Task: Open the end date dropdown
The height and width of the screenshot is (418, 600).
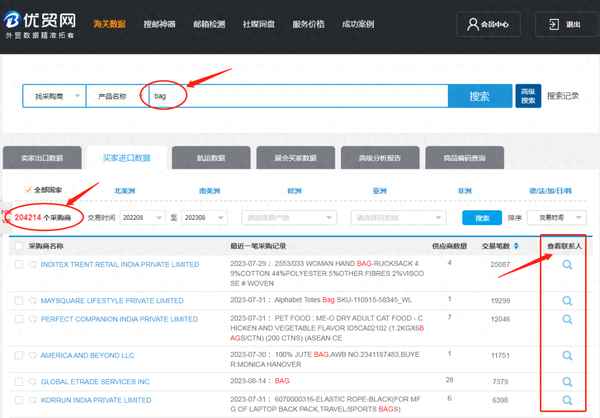Action: tap(204, 217)
